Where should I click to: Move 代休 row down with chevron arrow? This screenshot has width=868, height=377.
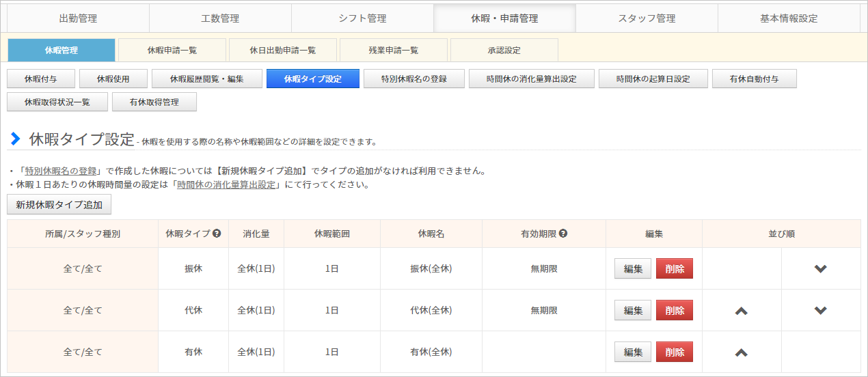point(821,311)
